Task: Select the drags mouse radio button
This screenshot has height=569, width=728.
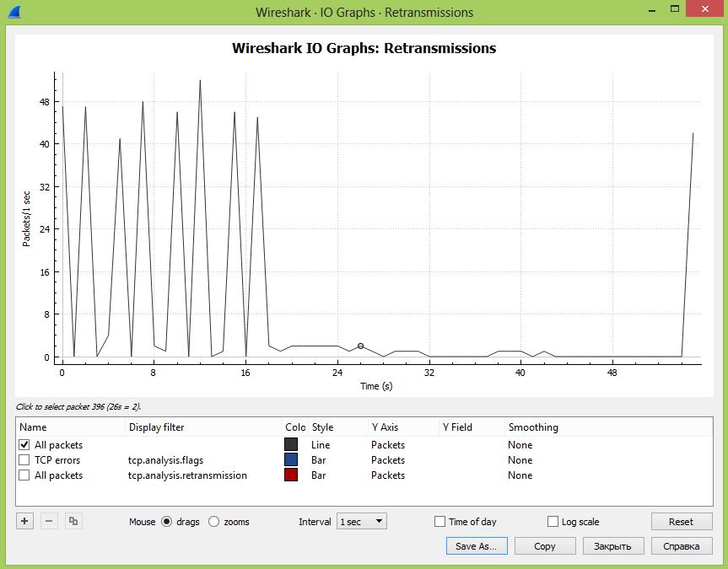Action: click(x=166, y=522)
